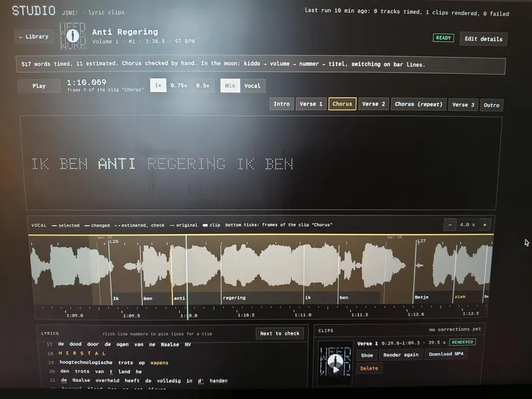Click the 1:10.069 timecode display
The width and height of the screenshot is (532, 399).
point(86,82)
